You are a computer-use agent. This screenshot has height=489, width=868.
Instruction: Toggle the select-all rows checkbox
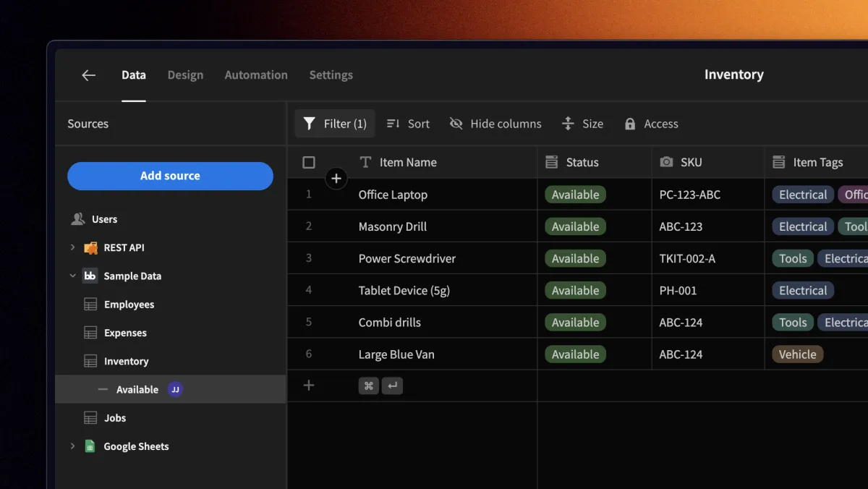coord(309,163)
